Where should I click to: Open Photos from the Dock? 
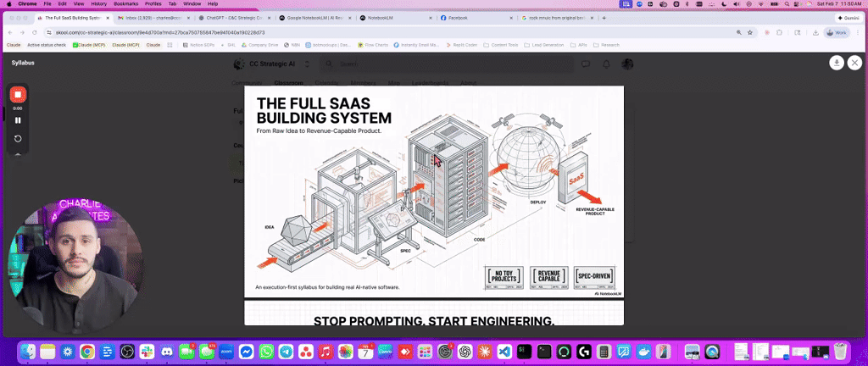[x=346, y=351]
